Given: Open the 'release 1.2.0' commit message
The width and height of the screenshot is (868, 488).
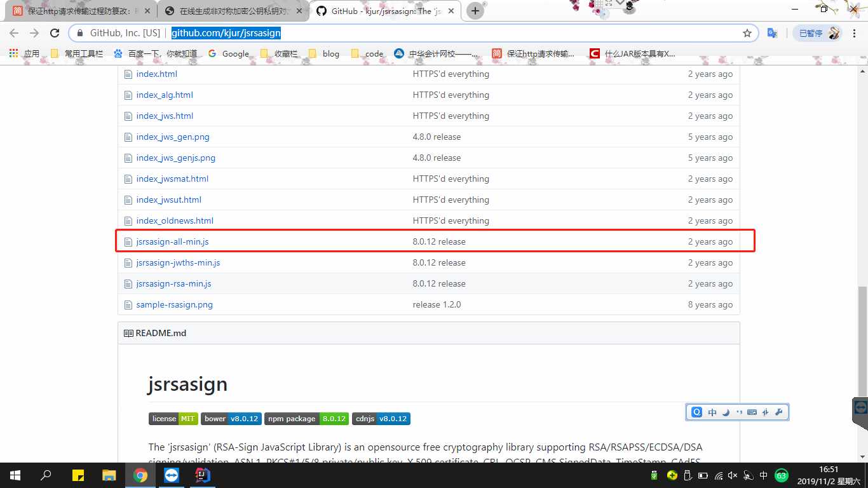Looking at the screenshot, I should (437, 304).
